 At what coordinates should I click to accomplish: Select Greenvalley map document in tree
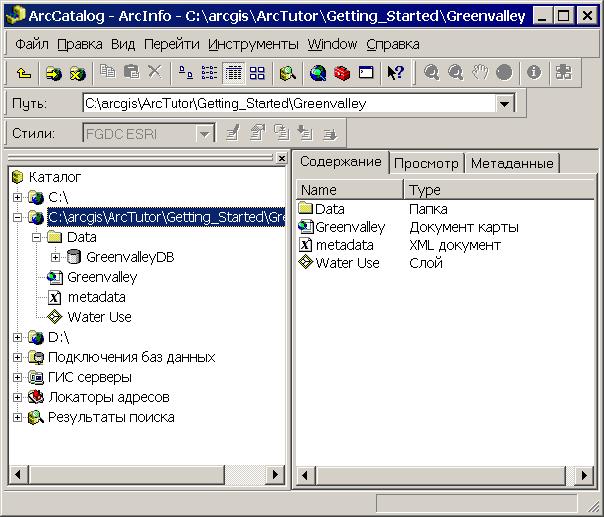click(x=102, y=277)
